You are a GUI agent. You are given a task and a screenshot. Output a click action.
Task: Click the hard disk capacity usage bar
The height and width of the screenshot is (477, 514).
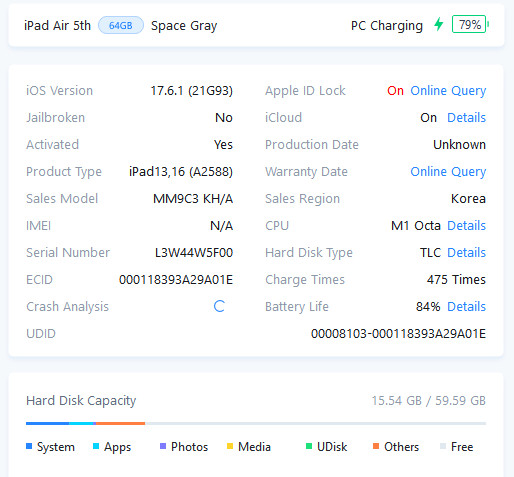256,423
